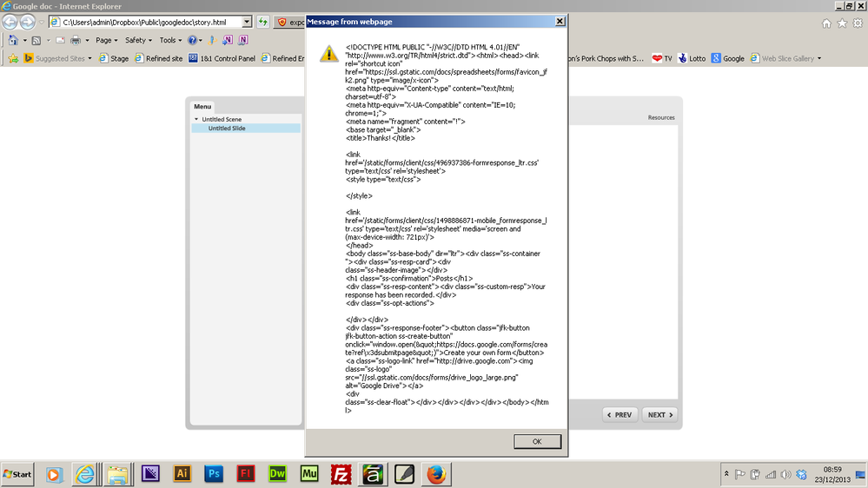The height and width of the screenshot is (488, 868).
Task: Open the Refined site favorites link
Action: pyautogui.click(x=158, y=58)
